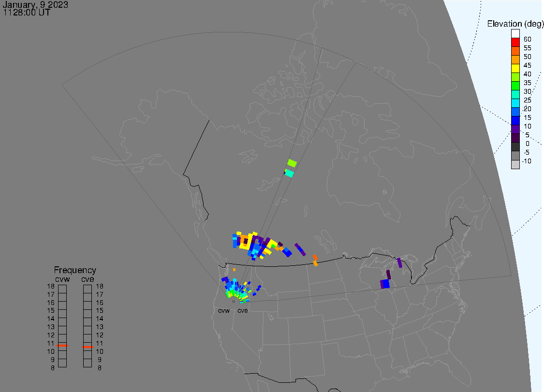Screen dimensions: 544x392
Task: Click the large blue data cell near Lake Michigan
Action: pos(385,284)
